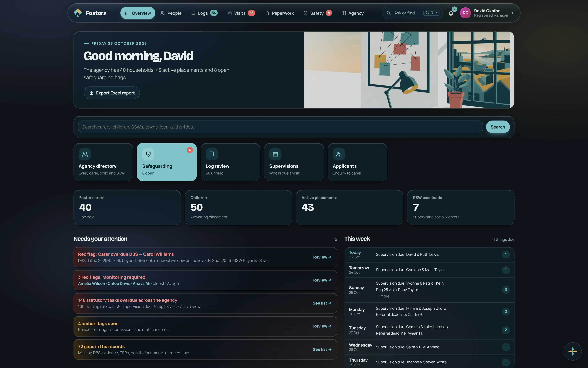Expand the David Okafor account dropdown arrow
The width and height of the screenshot is (588, 368).
click(x=512, y=13)
